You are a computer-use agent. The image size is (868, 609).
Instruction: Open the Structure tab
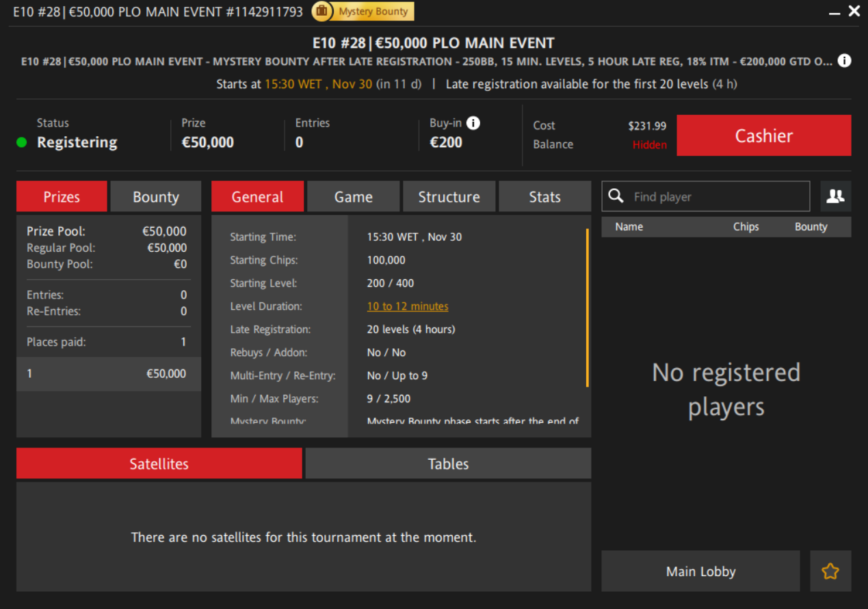point(449,197)
